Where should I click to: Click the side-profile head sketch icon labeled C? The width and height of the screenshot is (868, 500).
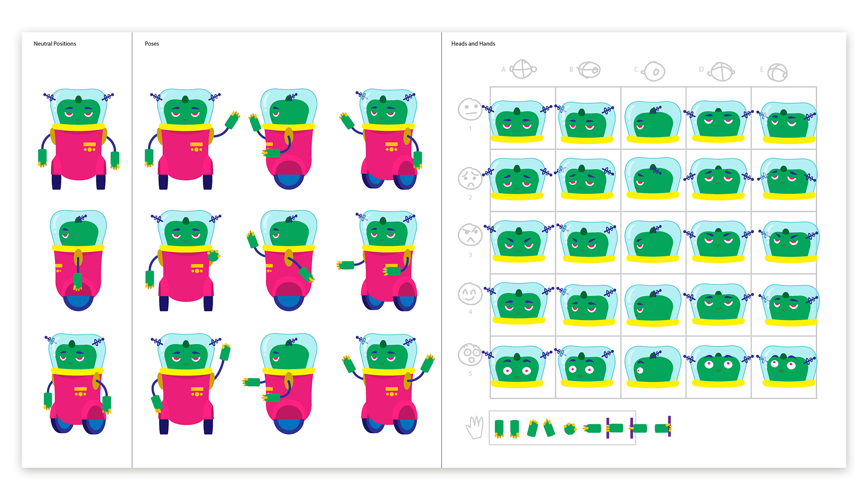pyautogui.click(x=654, y=71)
